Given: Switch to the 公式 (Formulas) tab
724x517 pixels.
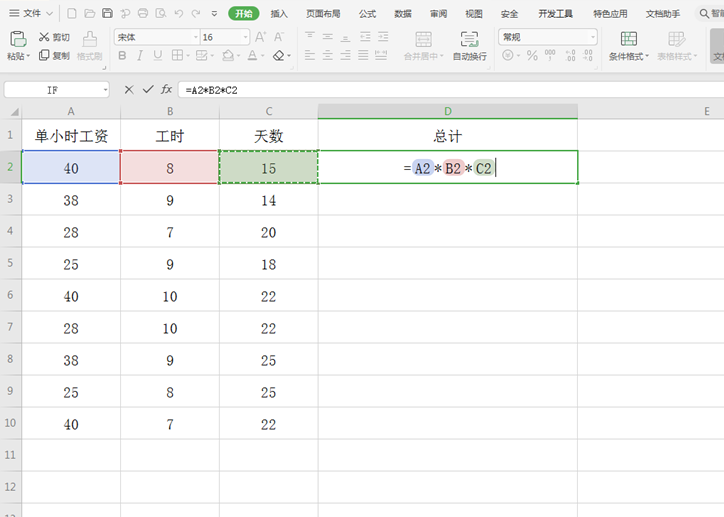Looking at the screenshot, I should 368,14.
